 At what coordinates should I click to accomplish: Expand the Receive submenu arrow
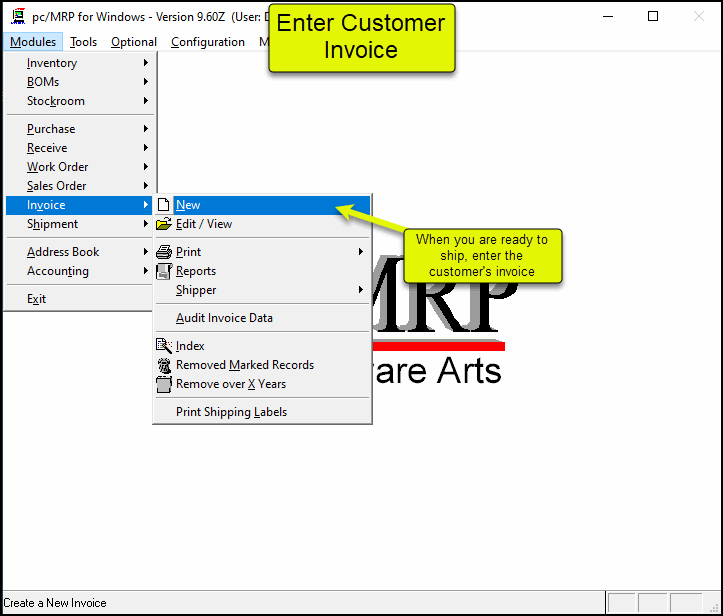click(x=146, y=148)
